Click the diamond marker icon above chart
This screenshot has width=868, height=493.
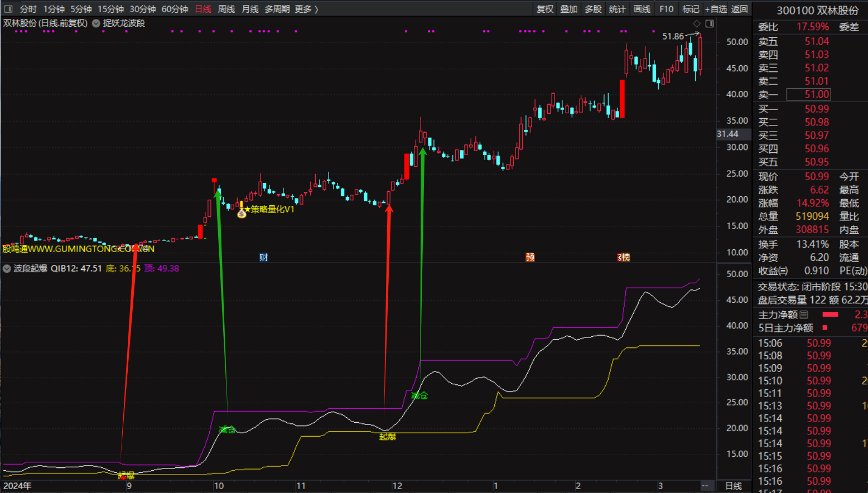tap(696, 23)
